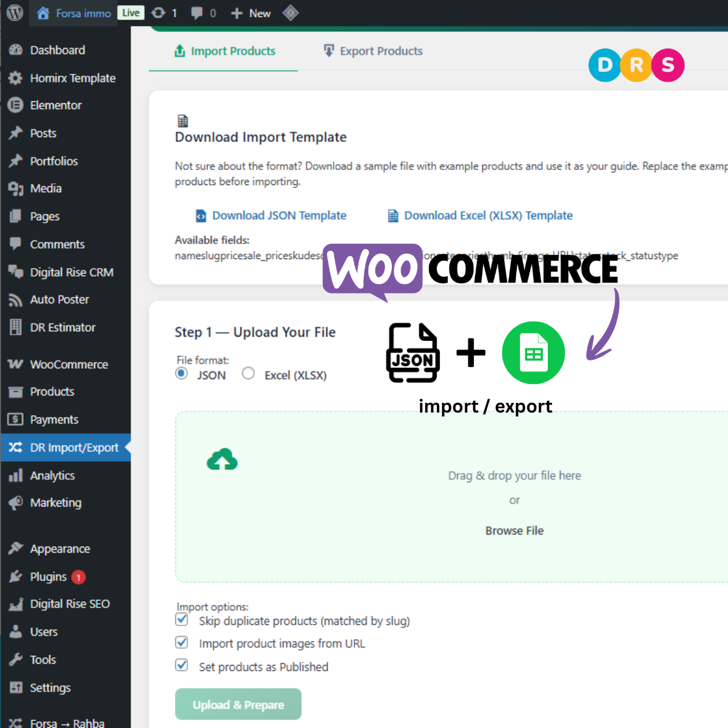
Task: Expand the WooCommerce sidebar menu
Action: [69, 365]
